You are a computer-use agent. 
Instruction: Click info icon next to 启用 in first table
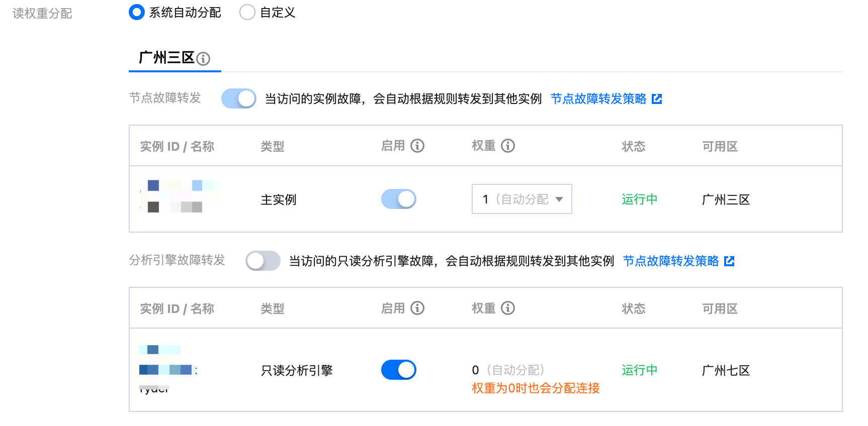[417, 146]
